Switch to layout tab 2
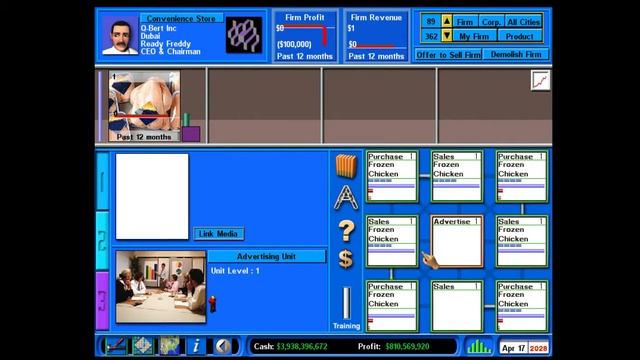This screenshot has width=640, height=360. 102,241
